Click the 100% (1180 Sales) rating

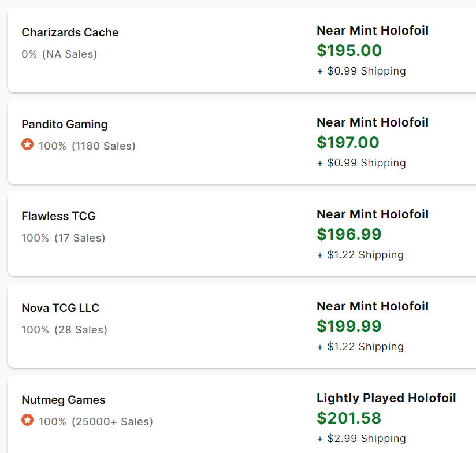coord(87,146)
